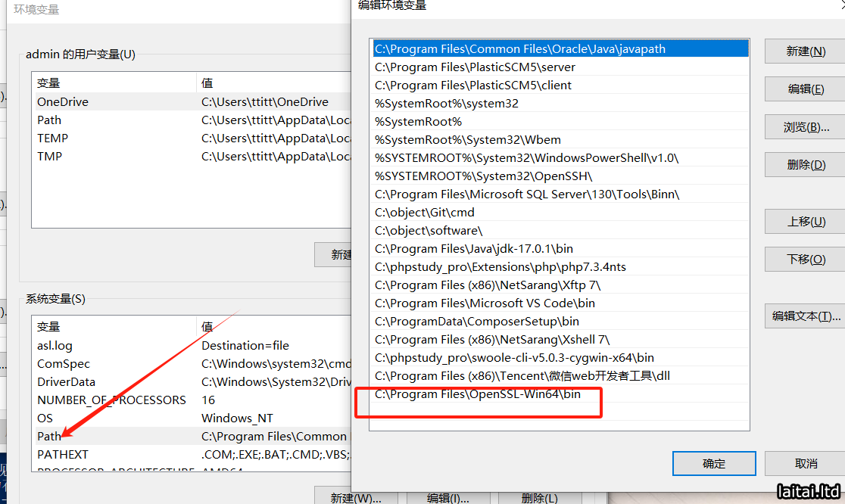This screenshot has height=504, width=845.
Task: Select TEMP user variable row
Action: (53, 138)
